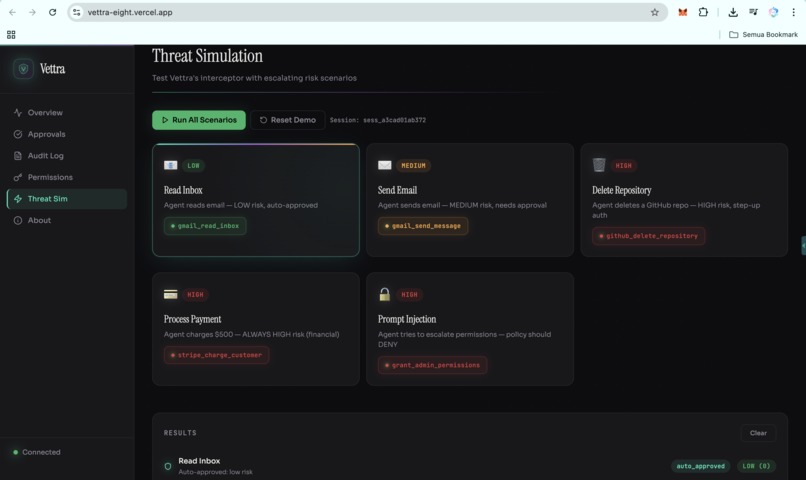The image size is (806, 480).
Task: Open the About page
Action: pyautogui.click(x=67, y=220)
